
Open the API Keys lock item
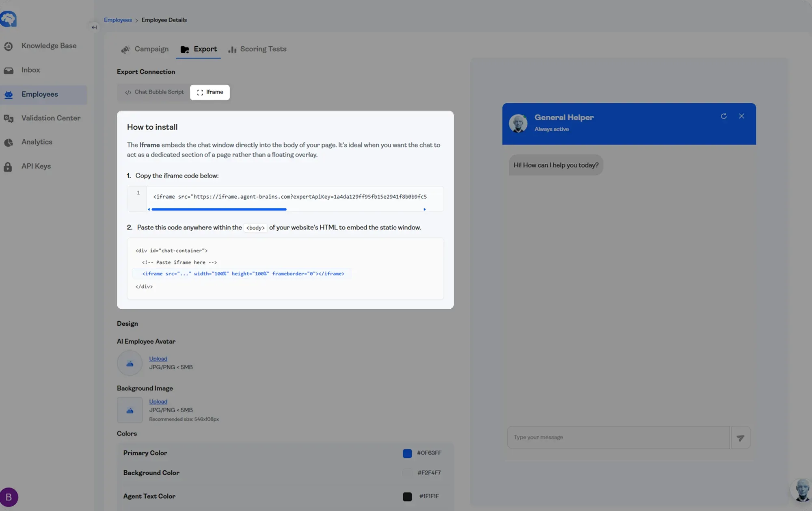tap(36, 166)
